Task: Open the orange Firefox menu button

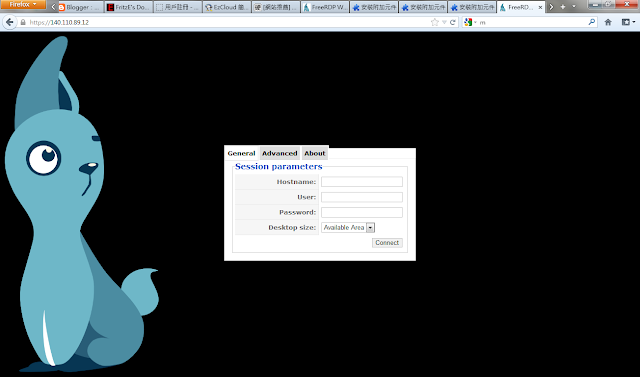Action: 23,4
